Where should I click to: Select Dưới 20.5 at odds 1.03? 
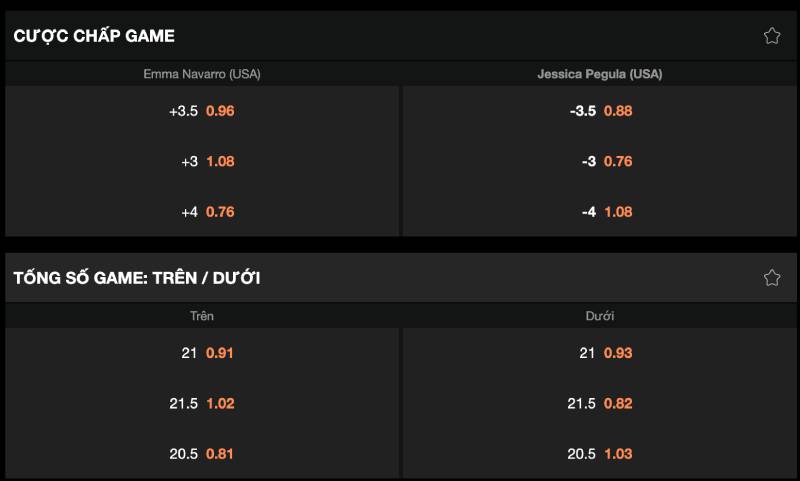[600, 454]
